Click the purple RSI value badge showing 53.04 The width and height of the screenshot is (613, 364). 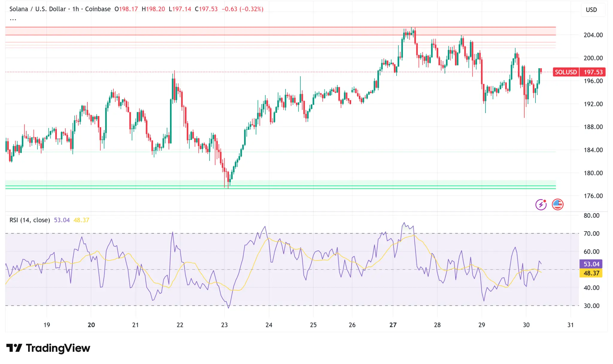591,264
